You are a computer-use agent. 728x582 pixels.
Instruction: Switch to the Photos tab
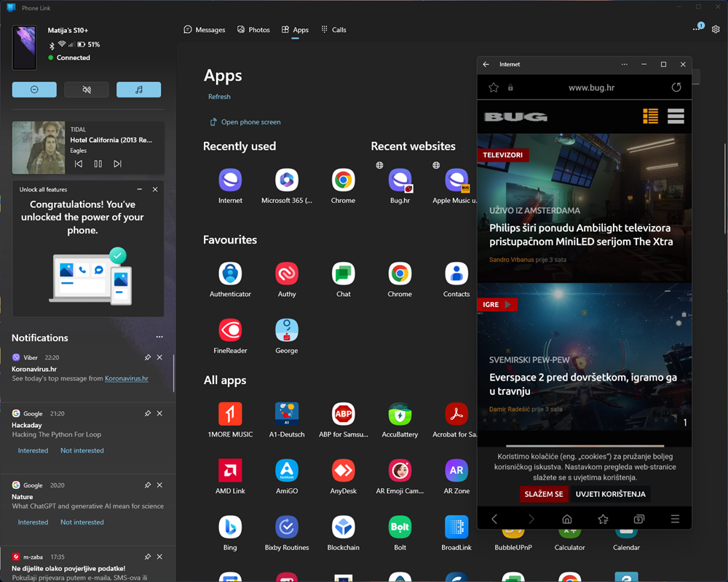tap(253, 30)
